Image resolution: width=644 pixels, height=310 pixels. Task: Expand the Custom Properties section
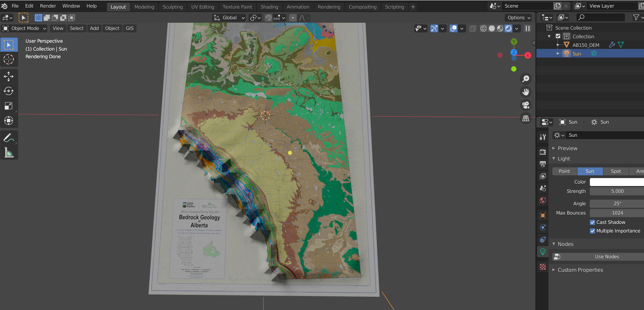[580, 270]
